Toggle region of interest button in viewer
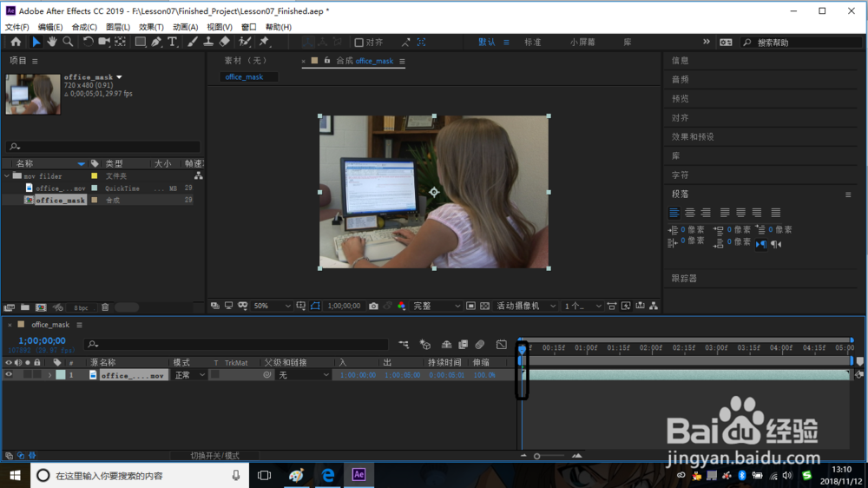The width and height of the screenshot is (868, 488). 470,307
